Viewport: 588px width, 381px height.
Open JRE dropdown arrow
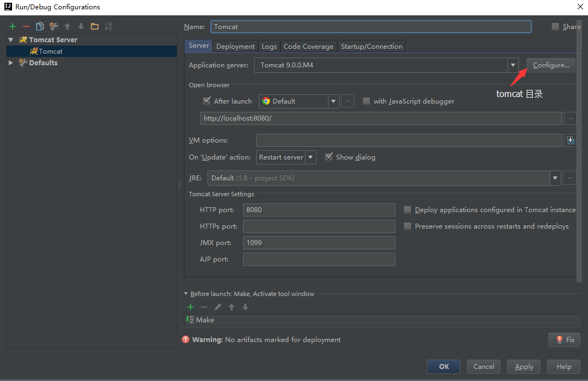pos(555,178)
